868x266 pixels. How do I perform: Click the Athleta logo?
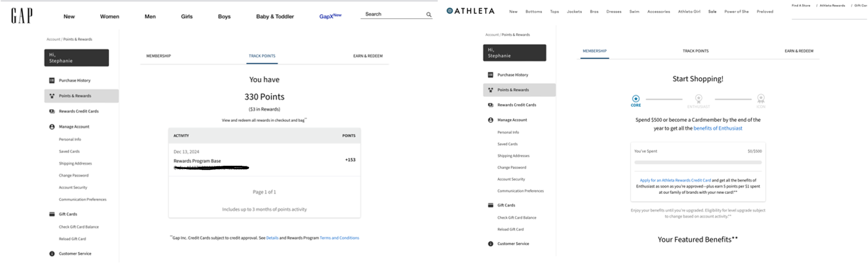click(471, 11)
